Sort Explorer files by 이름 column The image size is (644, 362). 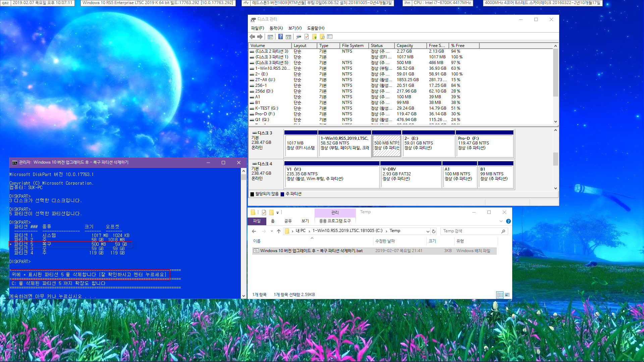pos(312,241)
